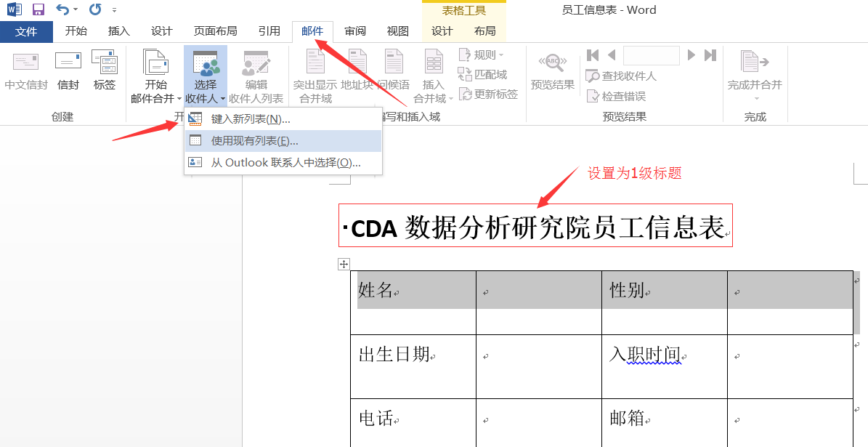This screenshot has height=447, width=868.
Task: Go to previous record arrow
Action: tap(612, 55)
